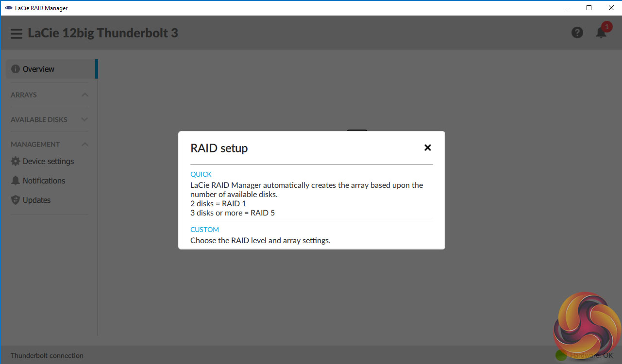This screenshot has width=622, height=364.
Task: Close the LaCie RAID Manager window
Action: (611, 8)
